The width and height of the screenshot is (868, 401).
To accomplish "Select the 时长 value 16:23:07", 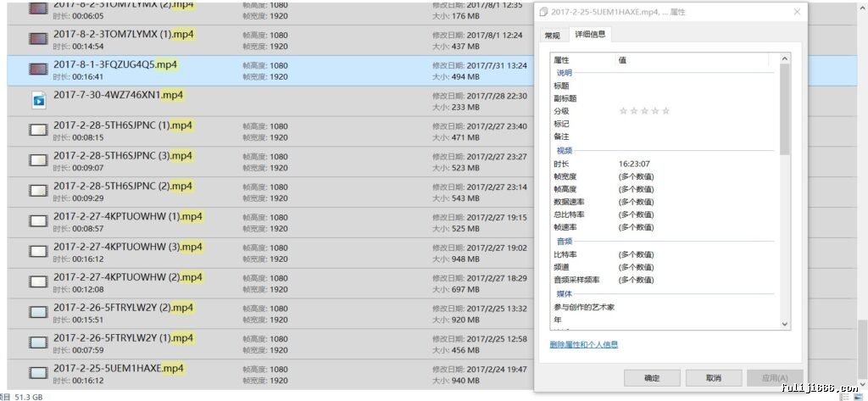I will [x=634, y=164].
